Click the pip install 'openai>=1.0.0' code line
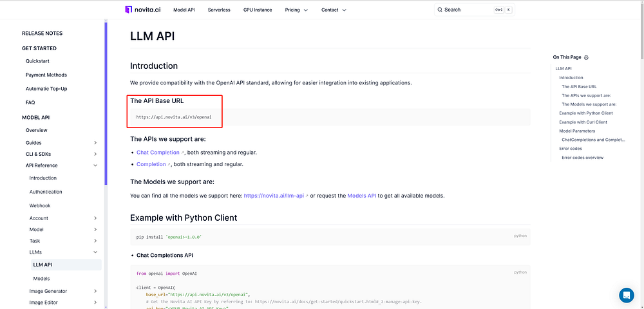The width and height of the screenshot is (644, 309). 169,238
